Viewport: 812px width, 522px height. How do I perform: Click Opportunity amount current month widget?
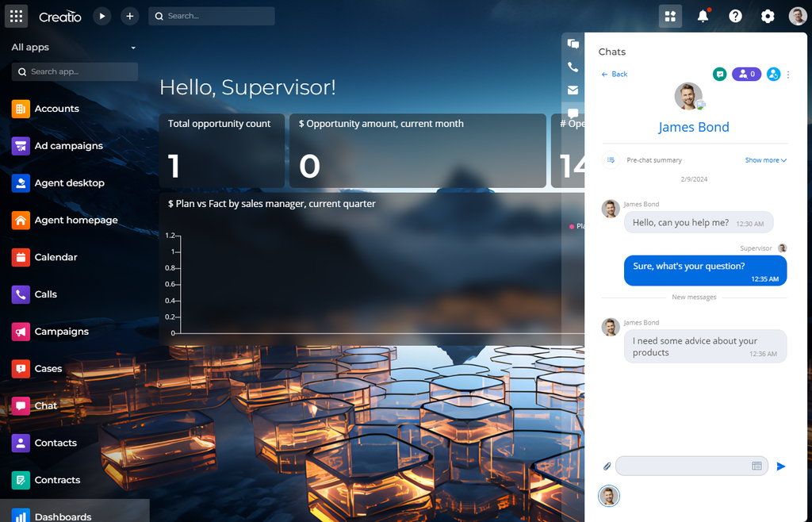click(417, 151)
